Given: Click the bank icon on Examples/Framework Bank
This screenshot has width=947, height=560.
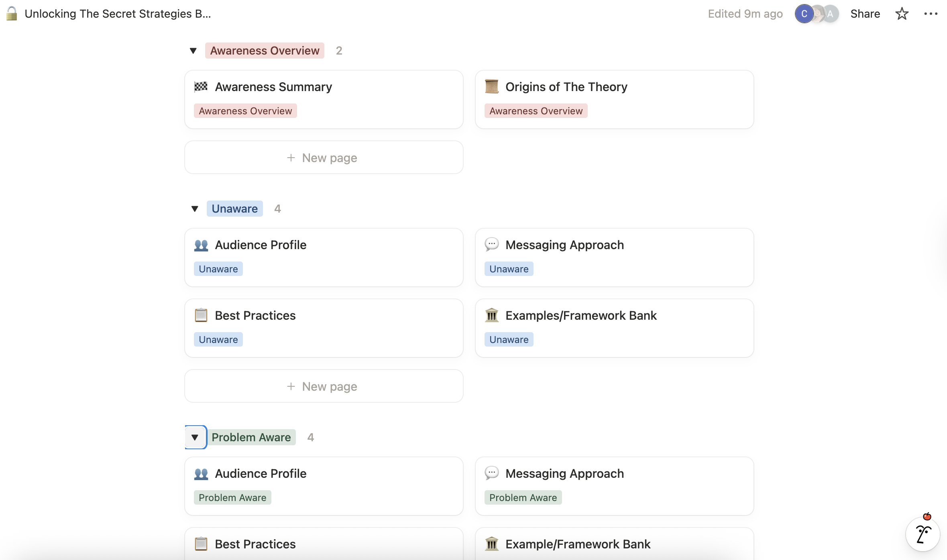Looking at the screenshot, I should click(491, 315).
